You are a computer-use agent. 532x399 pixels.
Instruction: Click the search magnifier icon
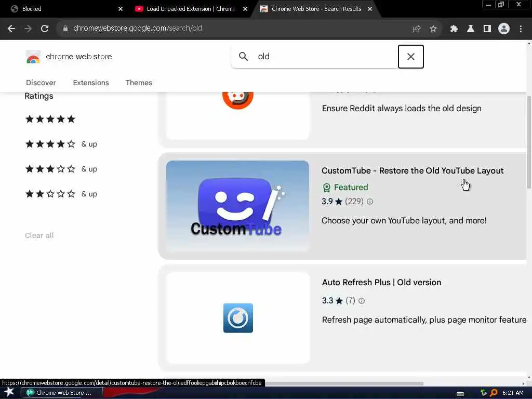click(x=243, y=56)
